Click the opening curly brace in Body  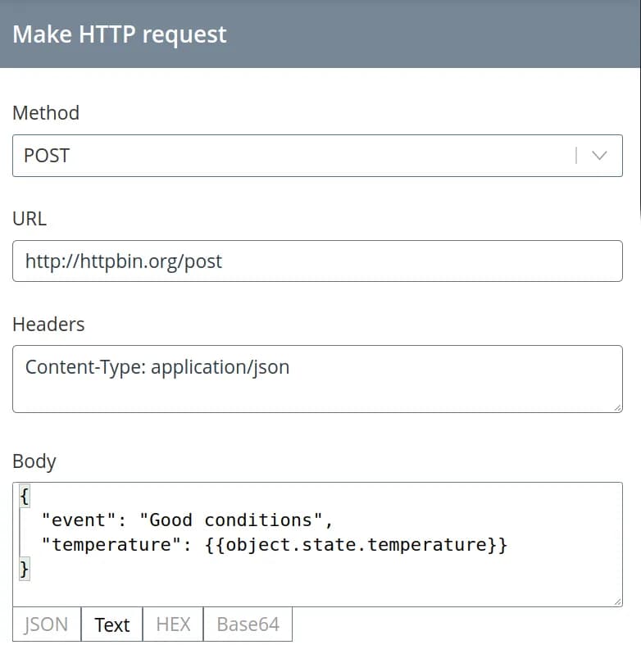[25, 496]
